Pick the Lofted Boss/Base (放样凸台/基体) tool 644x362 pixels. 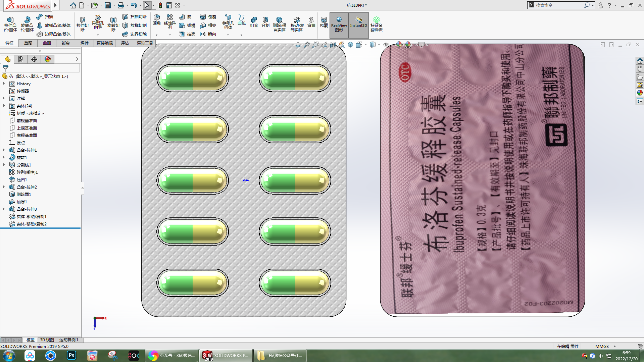click(x=54, y=25)
